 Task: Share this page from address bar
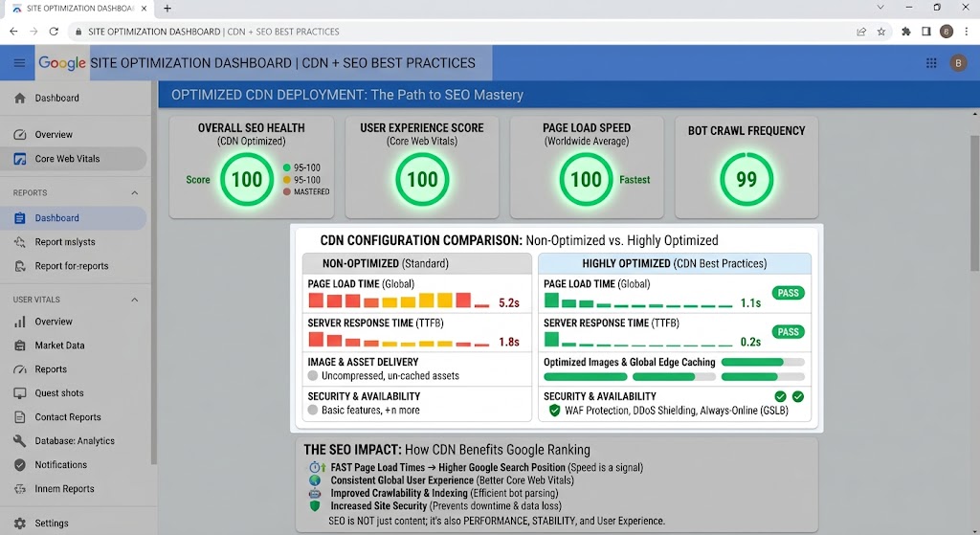861,32
